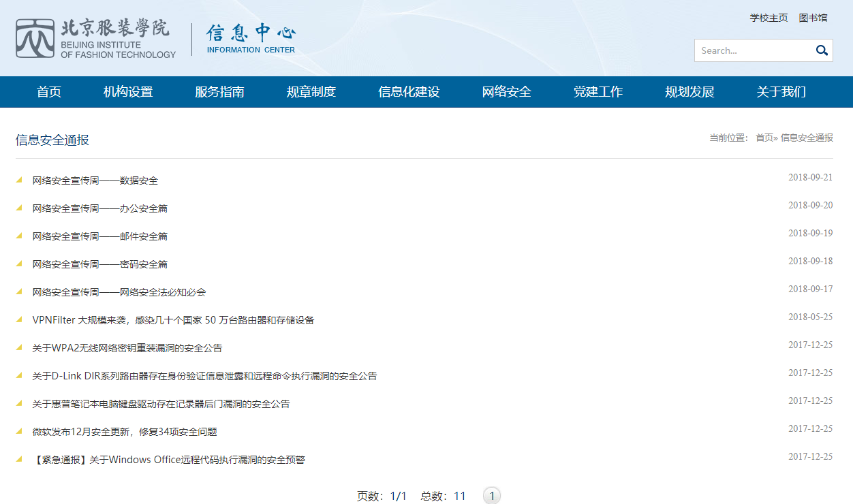The image size is (853, 504).
Task: Select the 网络安全 menu item
Action: 506,92
